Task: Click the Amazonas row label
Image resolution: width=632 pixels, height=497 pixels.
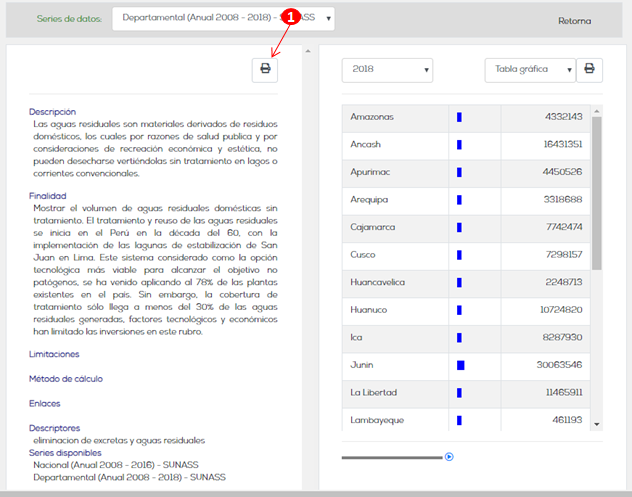Action: pos(372,117)
